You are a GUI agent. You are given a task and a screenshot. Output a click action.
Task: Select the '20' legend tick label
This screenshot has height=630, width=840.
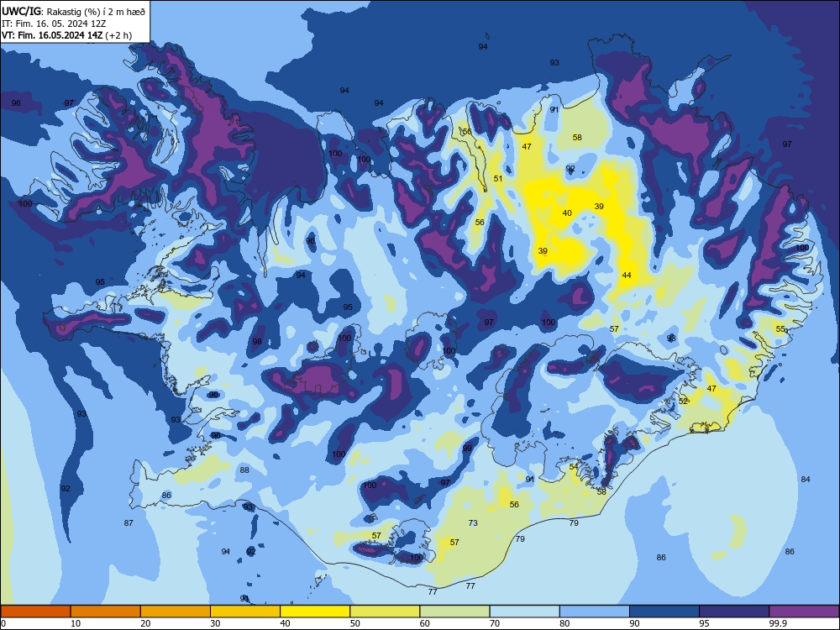(145, 623)
